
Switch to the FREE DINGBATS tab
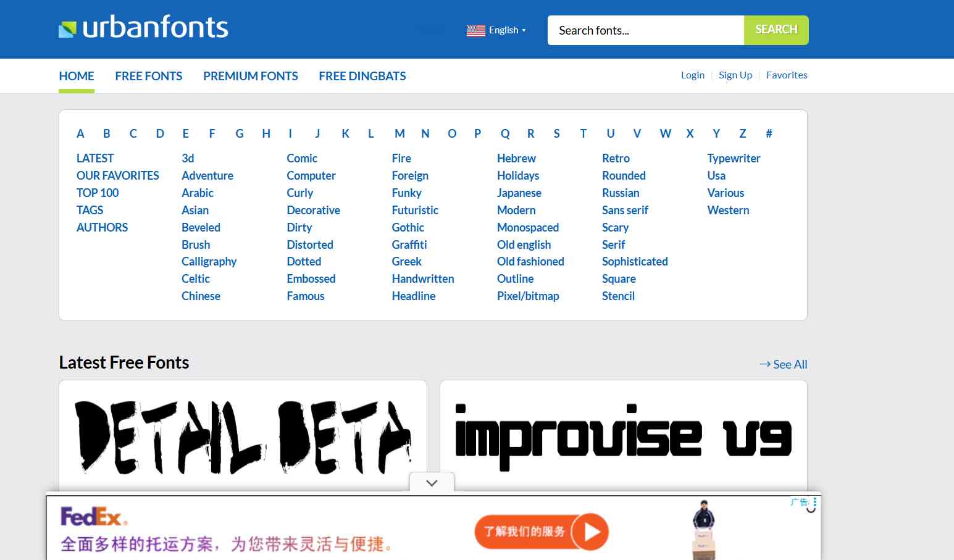pyautogui.click(x=362, y=76)
